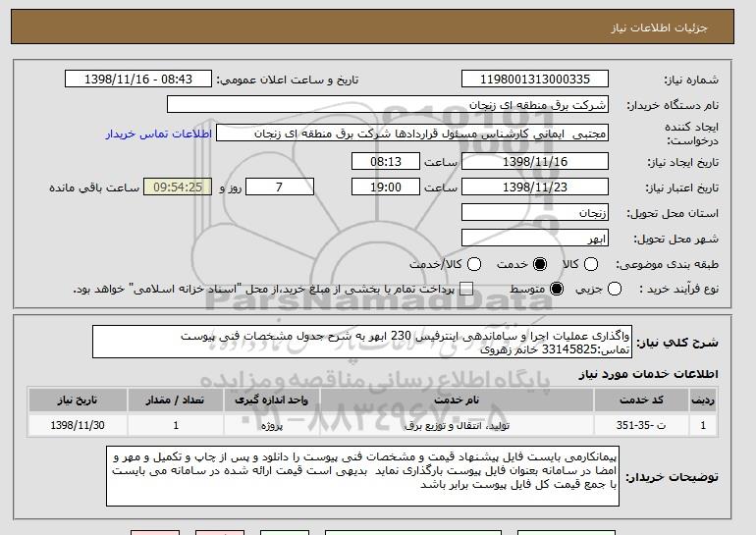
Task: Click the تعداد / مقدار column header
Action: tap(176, 401)
